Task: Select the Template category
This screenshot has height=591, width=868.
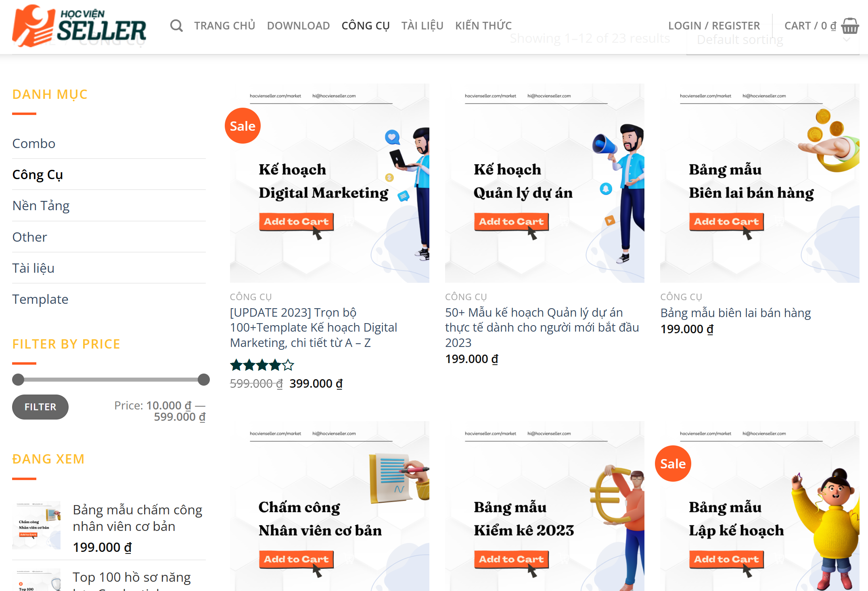Action: tap(40, 299)
